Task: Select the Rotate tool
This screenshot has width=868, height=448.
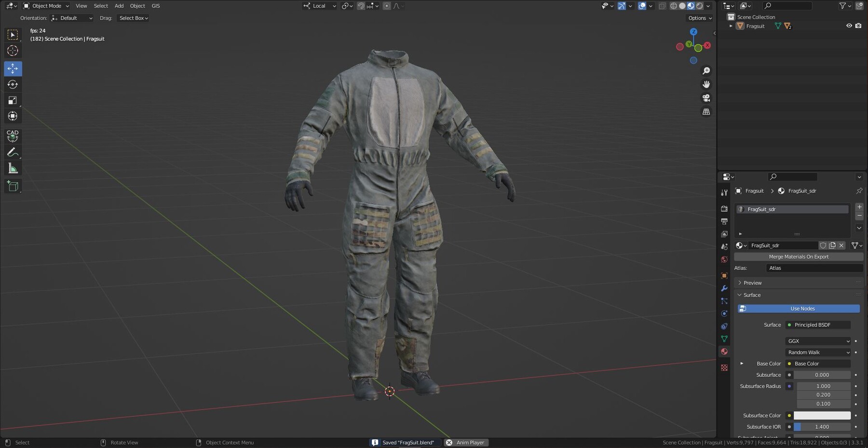Action: 13,84
